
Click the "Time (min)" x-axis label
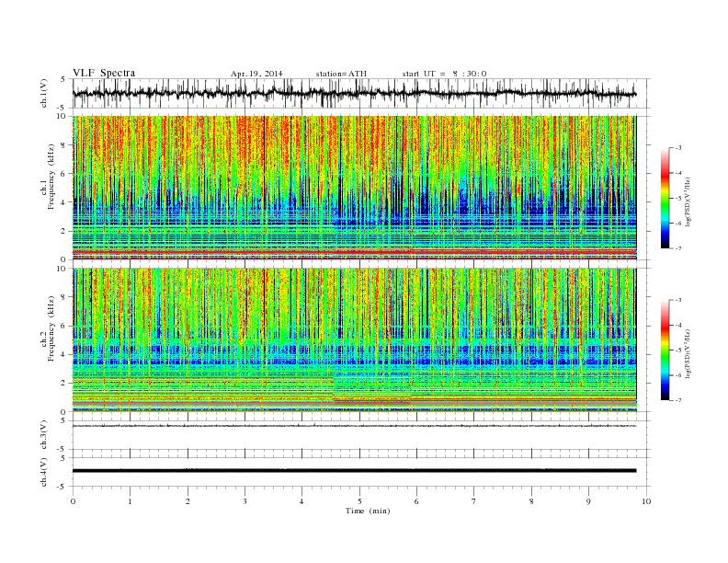pos(368,511)
